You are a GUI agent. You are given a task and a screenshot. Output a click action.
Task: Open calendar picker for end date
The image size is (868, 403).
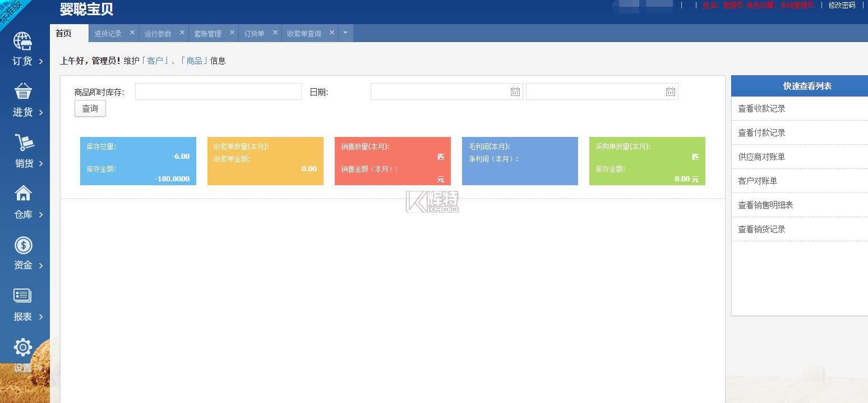point(670,91)
